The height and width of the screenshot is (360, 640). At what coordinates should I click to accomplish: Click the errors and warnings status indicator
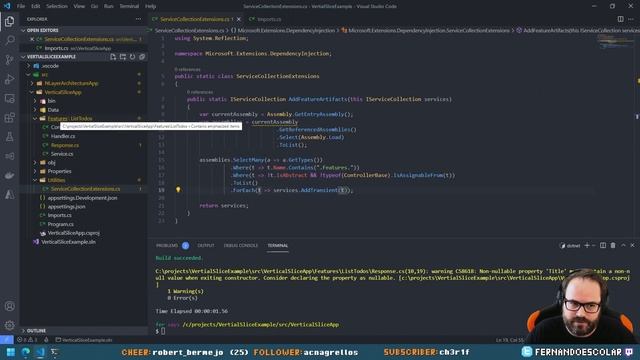tap(27, 340)
